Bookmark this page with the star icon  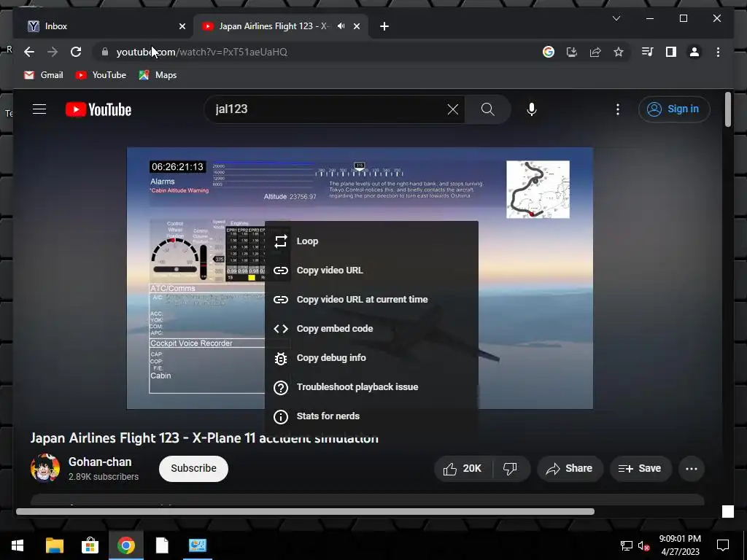click(x=619, y=52)
